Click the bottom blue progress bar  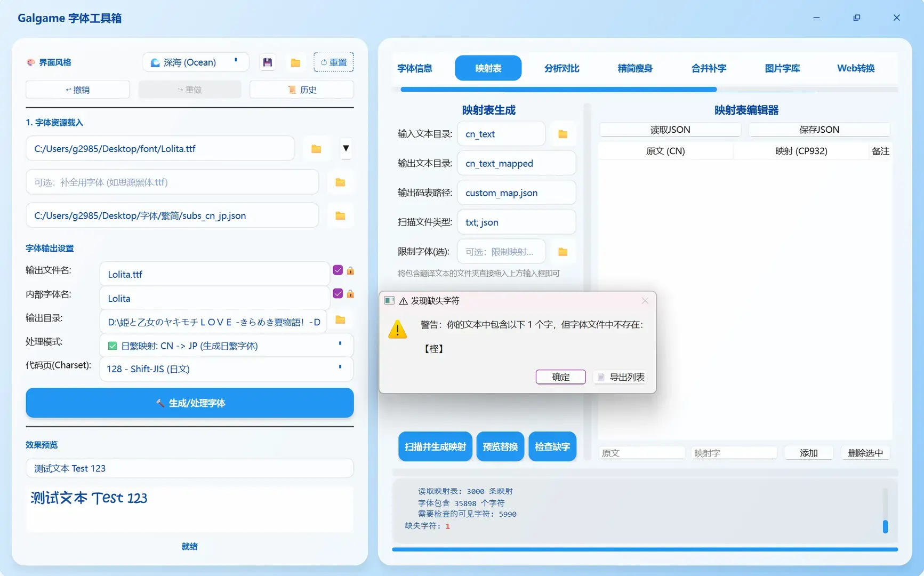pos(645,549)
